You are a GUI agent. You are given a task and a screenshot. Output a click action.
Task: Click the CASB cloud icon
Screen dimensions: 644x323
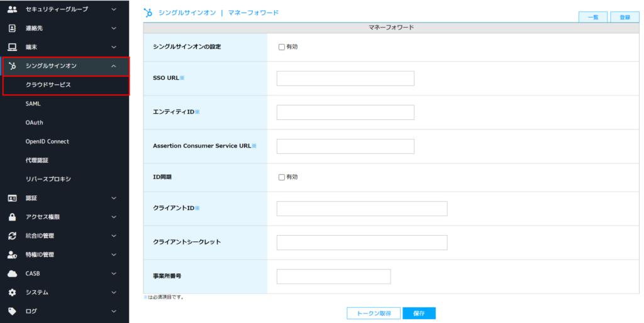pos(13,273)
